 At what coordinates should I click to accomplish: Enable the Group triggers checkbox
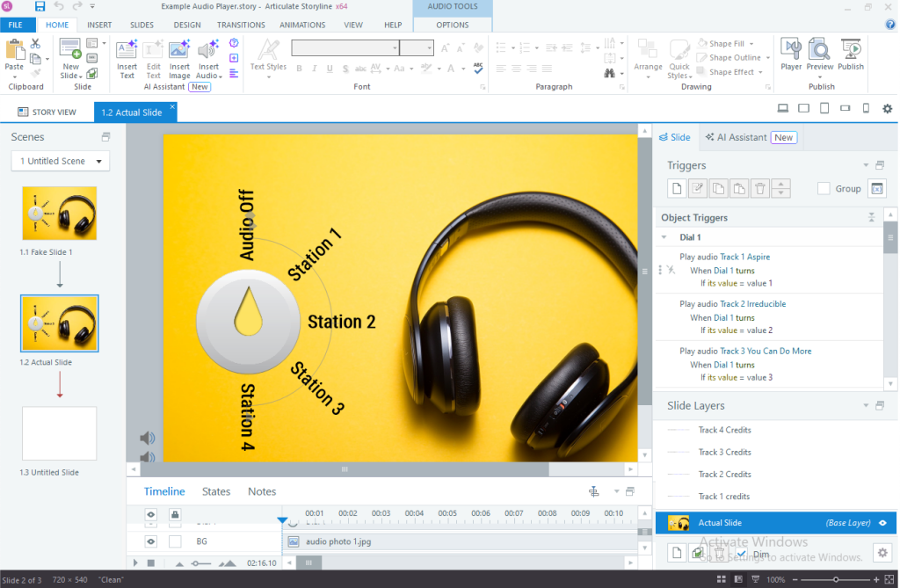point(824,188)
